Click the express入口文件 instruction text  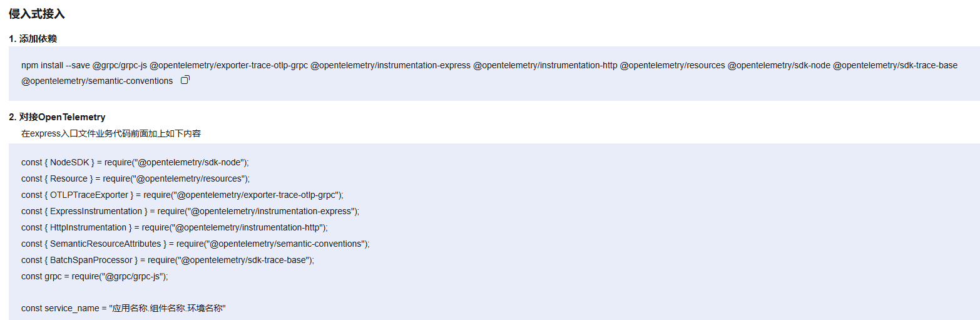111,133
